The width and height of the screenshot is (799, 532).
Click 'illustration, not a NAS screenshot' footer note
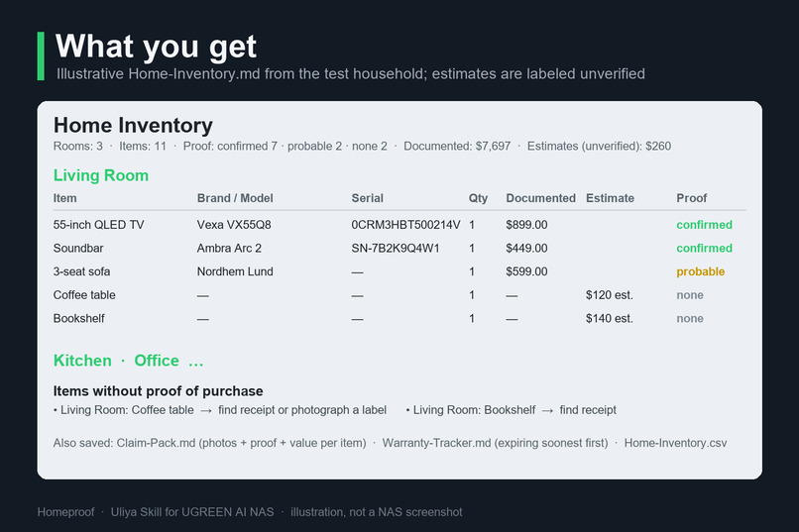click(x=377, y=512)
